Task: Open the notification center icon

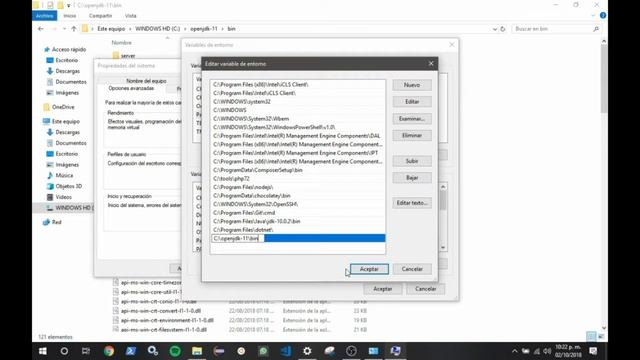Action: (x=593, y=351)
